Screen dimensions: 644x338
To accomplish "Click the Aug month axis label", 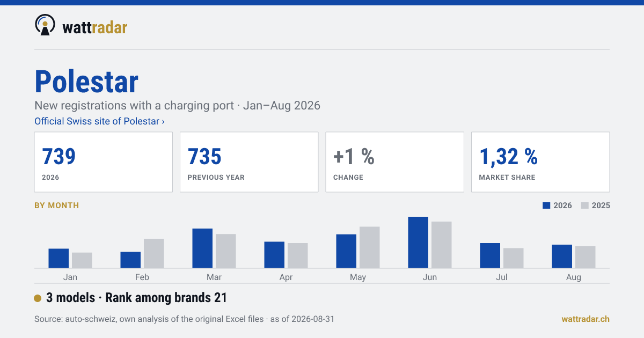I will pos(574,277).
